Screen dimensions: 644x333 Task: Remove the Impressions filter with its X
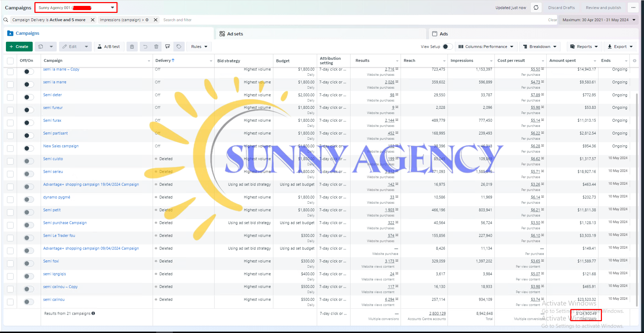click(x=156, y=20)
